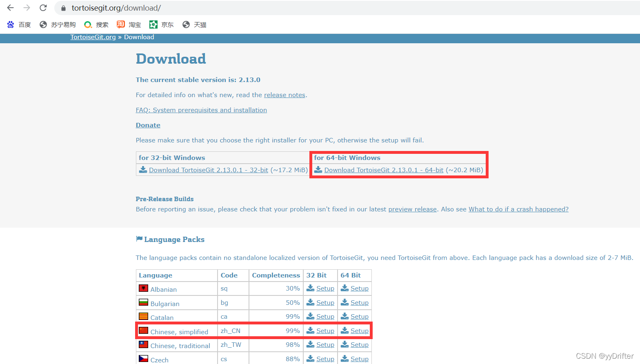
Task: Click the Language column header
Action: (x=177, y=275)
